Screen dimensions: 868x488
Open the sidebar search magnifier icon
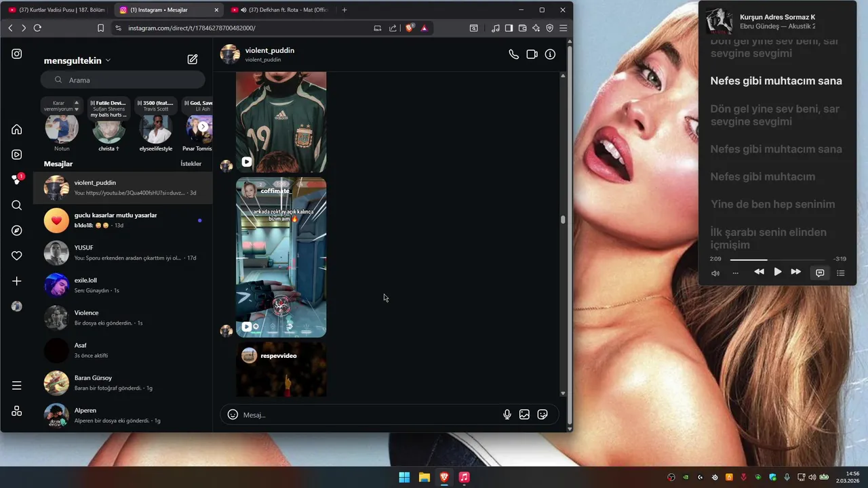click(x=17, y=205)
